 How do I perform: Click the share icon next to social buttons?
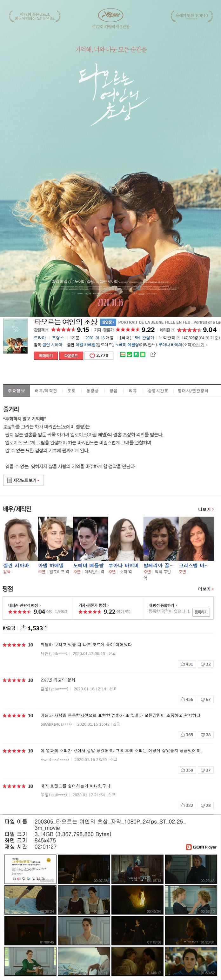pyautogui.click(x=153, y=355)
